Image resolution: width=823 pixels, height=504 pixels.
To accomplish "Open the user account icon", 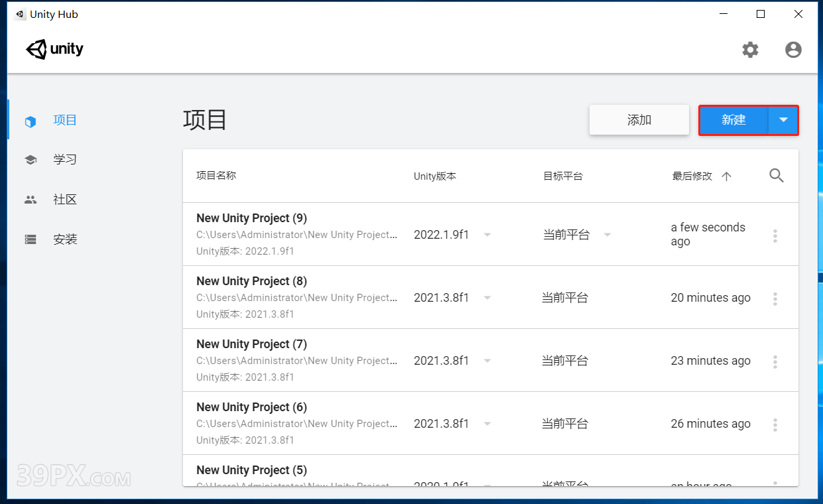I will (x=793, y=50).
